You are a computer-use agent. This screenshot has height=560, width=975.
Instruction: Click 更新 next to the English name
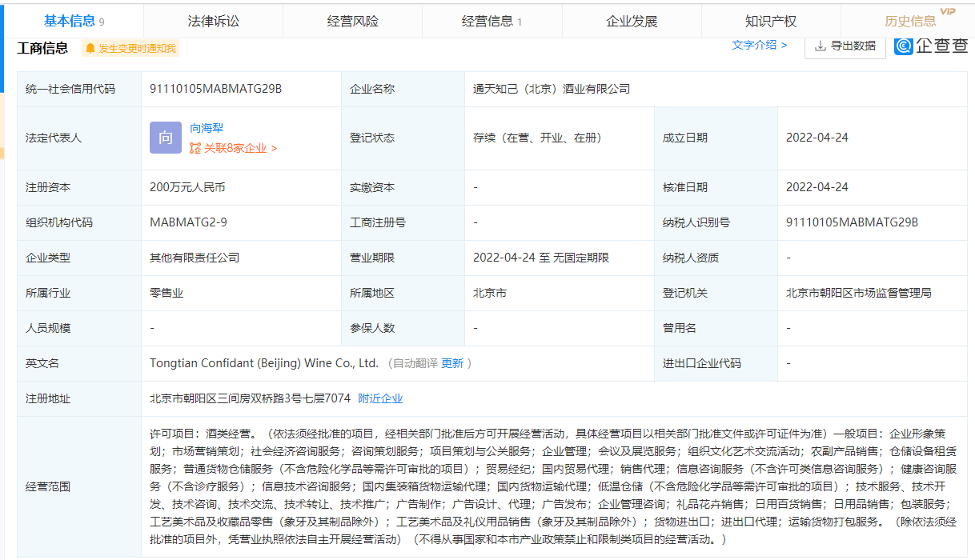(x=452, y=363)
